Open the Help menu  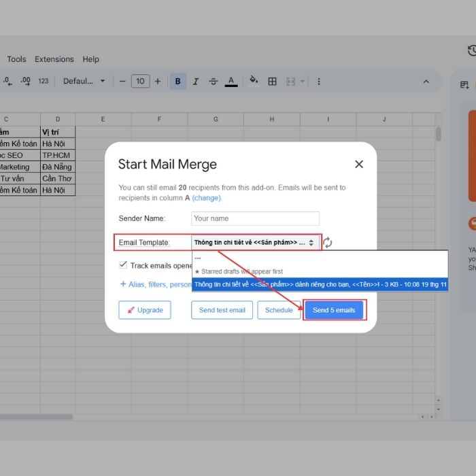(x=90, y=59)
